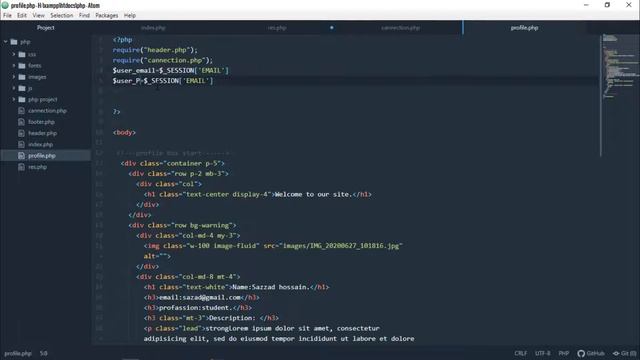Viewport: 640px width, 360px height.
Task: Click the images/IMG_20200627_101816.jpg src string
Action: [341, 246]
